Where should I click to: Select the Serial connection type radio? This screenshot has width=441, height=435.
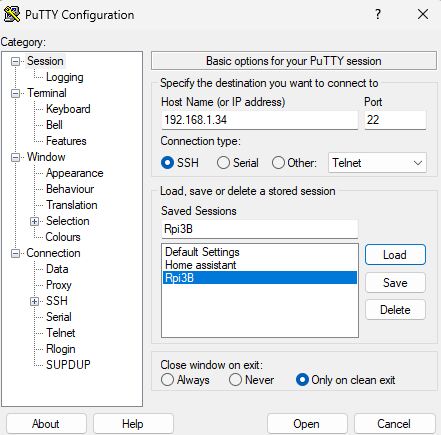coord(223,163)
